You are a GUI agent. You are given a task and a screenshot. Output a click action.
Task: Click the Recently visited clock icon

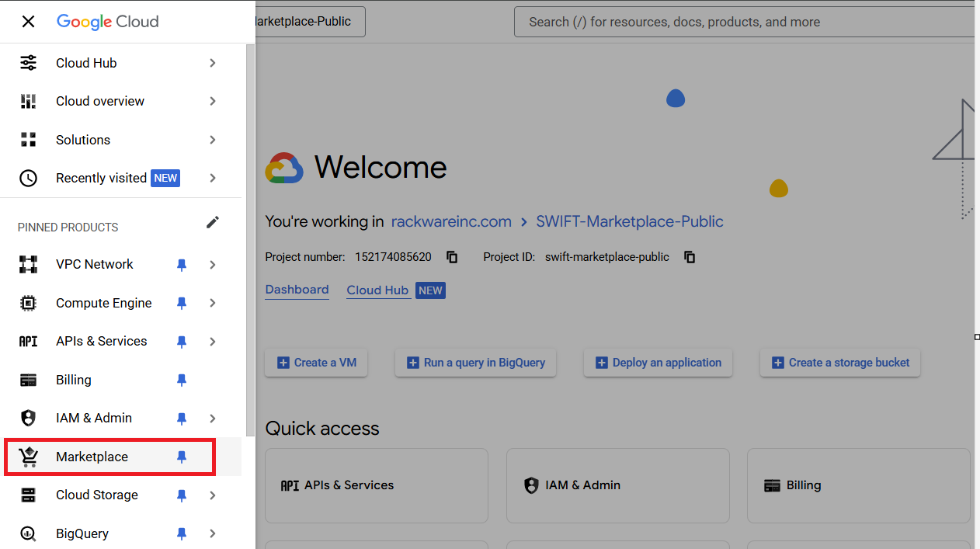[28, 178]
